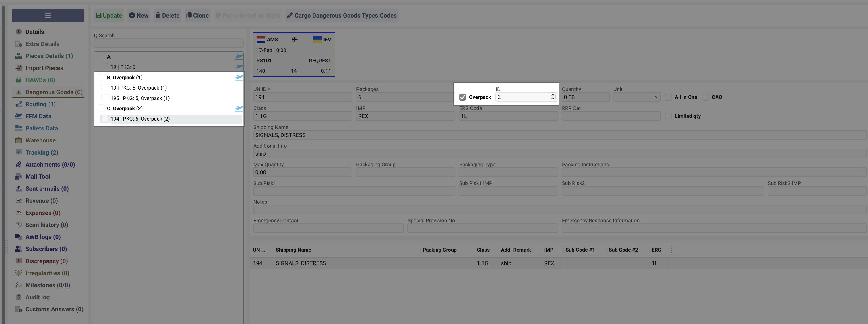Click the airplane icon beside B, Overpack (1)
Screen dimensions: 868x324
point(239,78)
